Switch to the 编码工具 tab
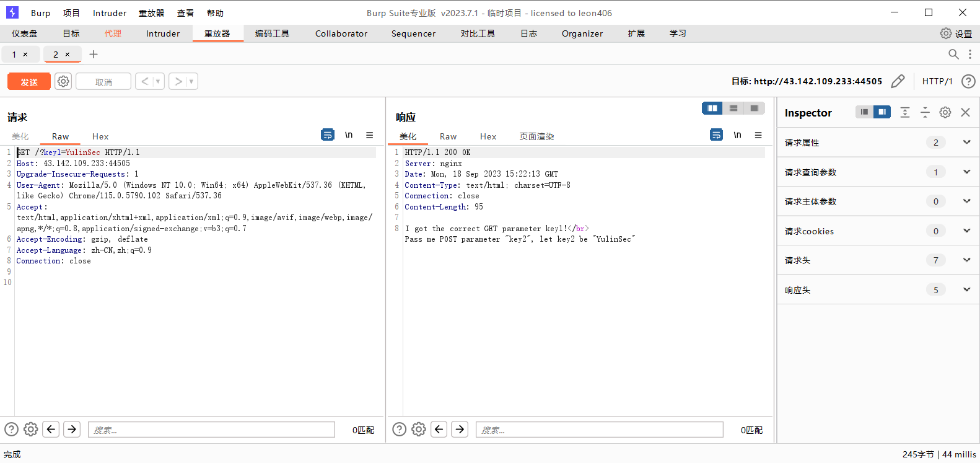 coord(272,33)
